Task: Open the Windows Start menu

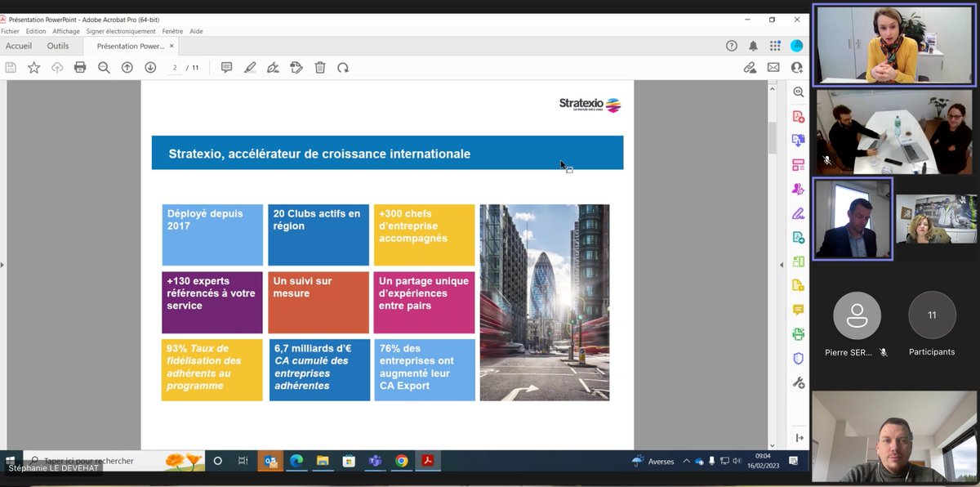Action: [11, 461]
